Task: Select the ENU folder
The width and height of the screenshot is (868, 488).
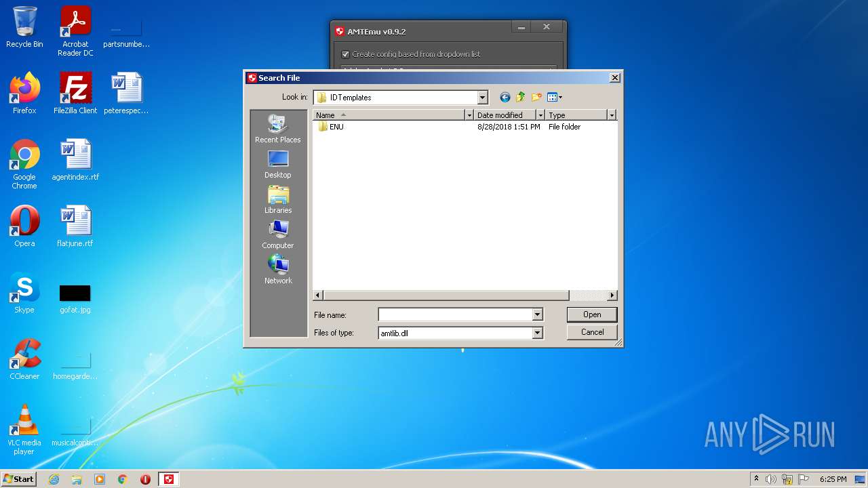Action: point(331,127)
